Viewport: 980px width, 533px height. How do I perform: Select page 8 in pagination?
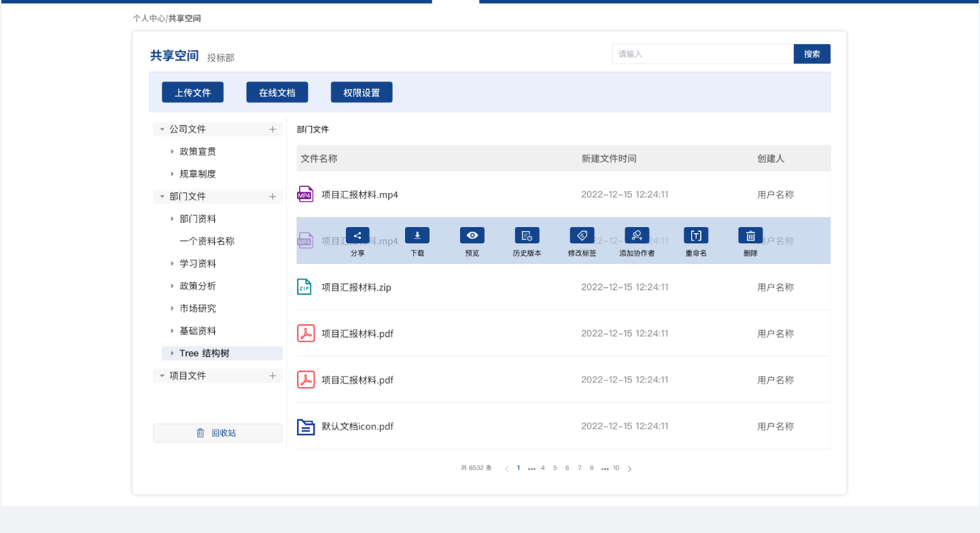592,468
